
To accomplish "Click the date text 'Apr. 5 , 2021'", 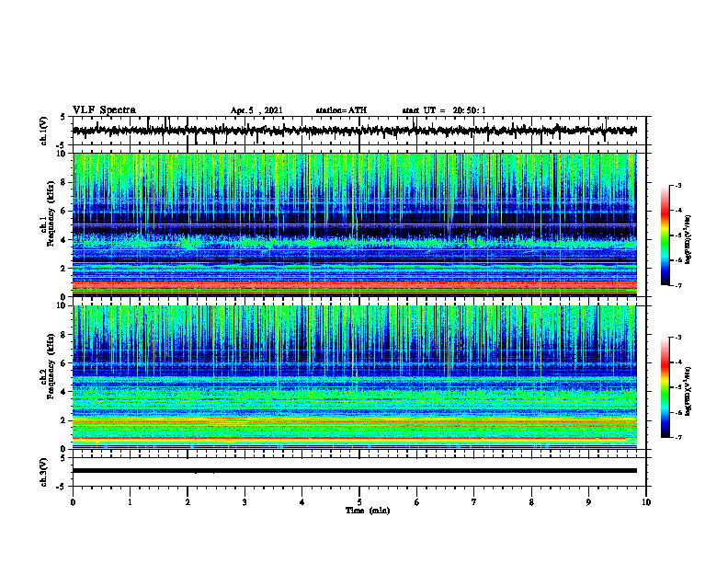I will pyautogui.click(x=256, y=110).
